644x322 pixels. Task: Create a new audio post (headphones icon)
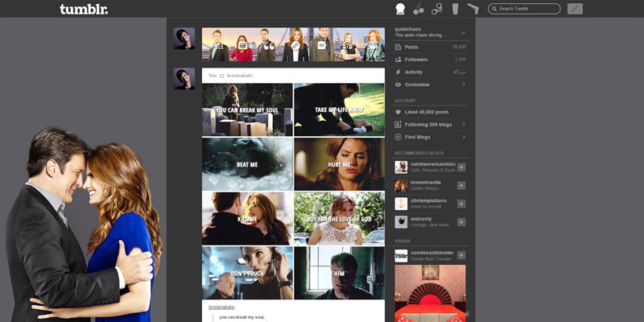tap(348, 46)
